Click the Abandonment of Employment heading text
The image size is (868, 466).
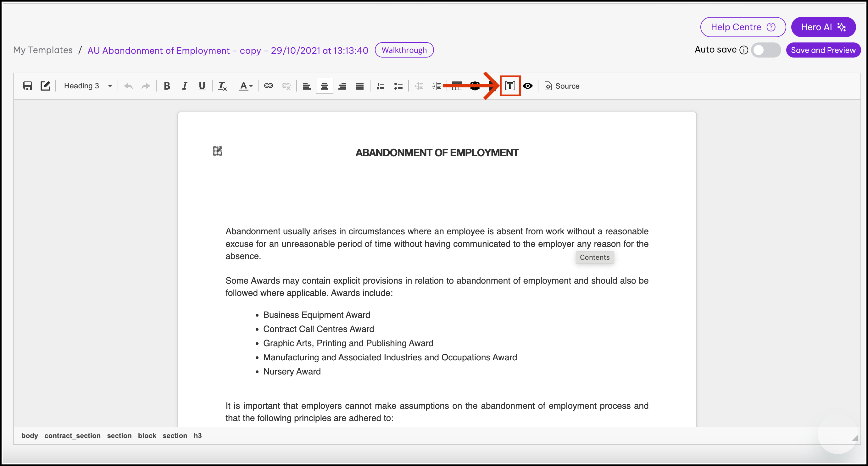click(437, 153)
